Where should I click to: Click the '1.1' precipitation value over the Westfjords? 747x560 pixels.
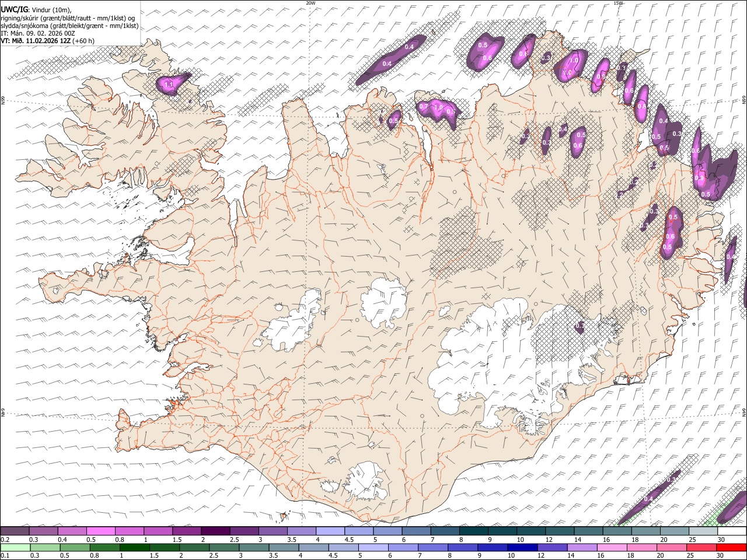click(x=169, y=85)
